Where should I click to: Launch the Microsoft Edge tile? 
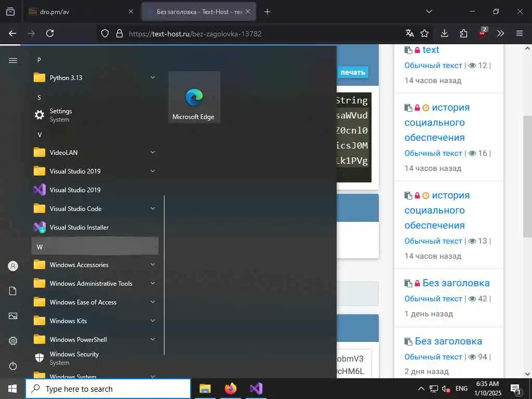click(x=194, y=97)
